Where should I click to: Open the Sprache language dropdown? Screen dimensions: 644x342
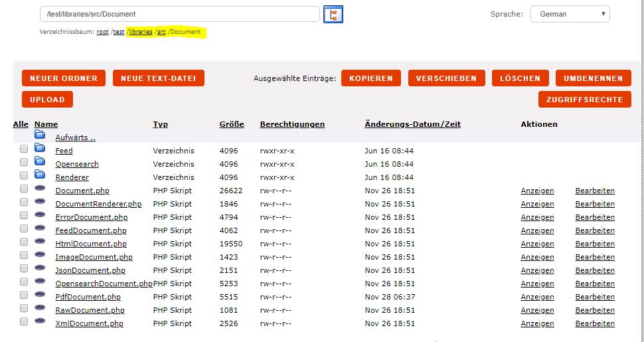coord(570,14)
